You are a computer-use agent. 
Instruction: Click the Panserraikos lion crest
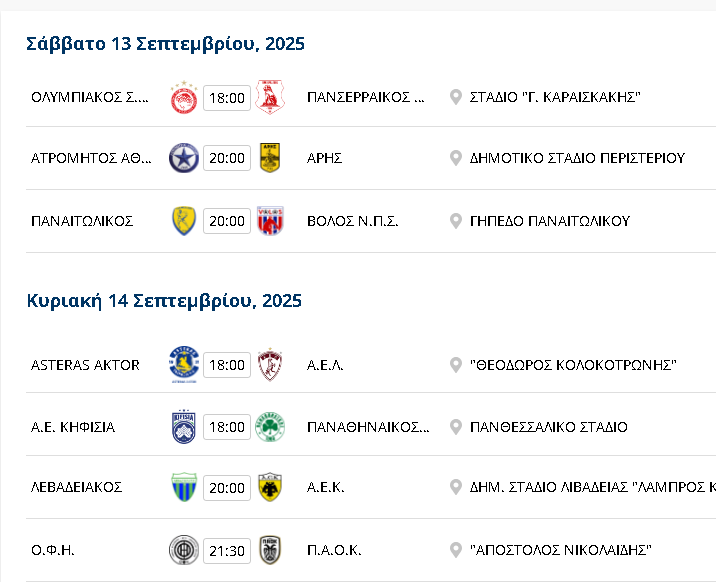(x=270, y=97)
